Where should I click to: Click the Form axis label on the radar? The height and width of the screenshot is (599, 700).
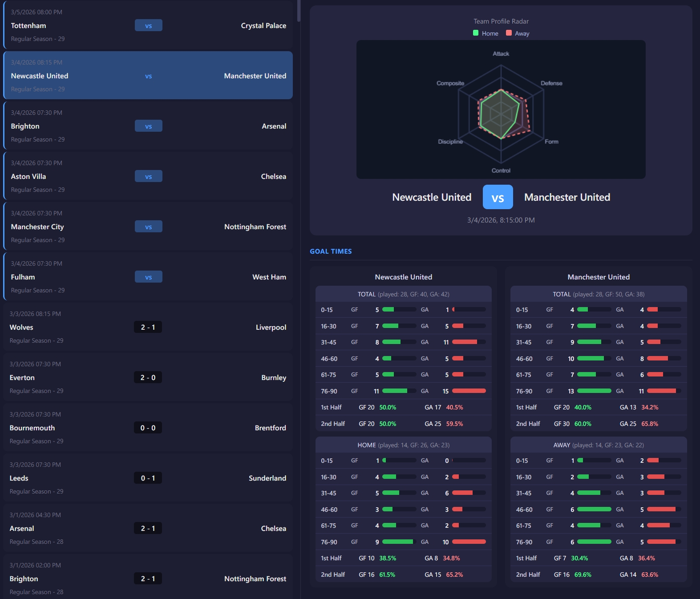(x=551, y=142)
